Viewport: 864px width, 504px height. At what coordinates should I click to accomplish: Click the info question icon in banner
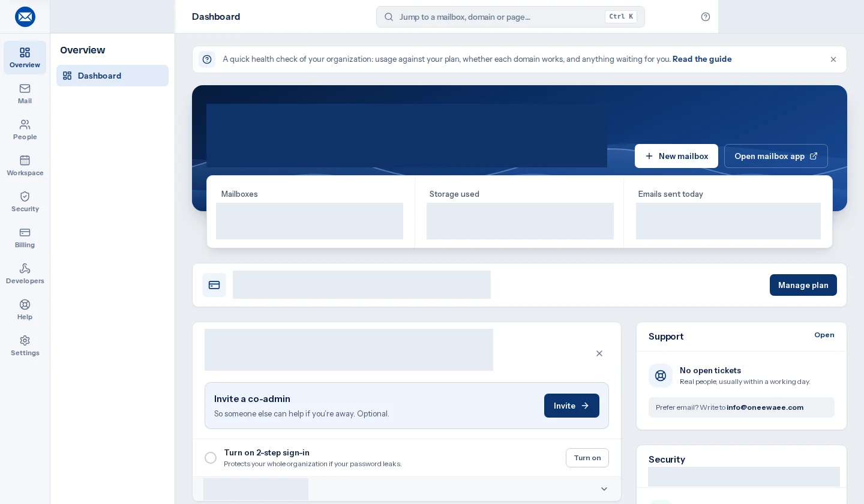click(207, 59)
